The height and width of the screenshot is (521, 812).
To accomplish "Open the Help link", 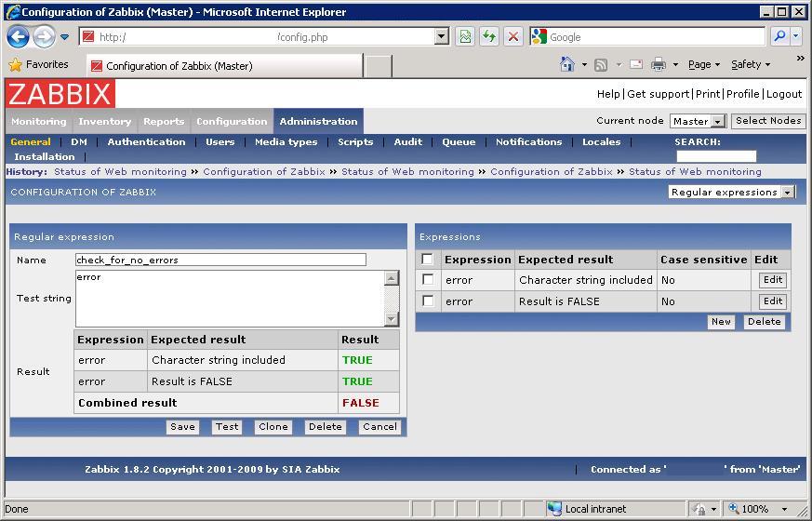I will pos(608,94).
